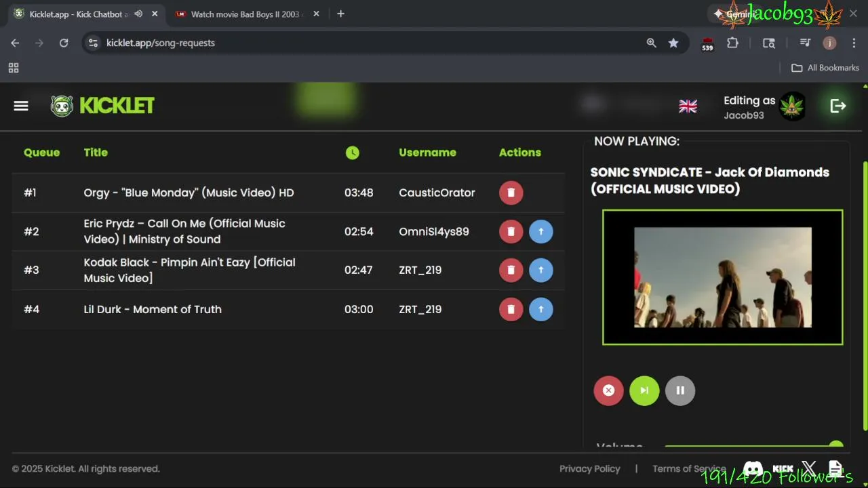This screenshot has height=488, width=868.
Task: Move Lil Durk Moment of Truth up
Action: (x=541, y=309)
